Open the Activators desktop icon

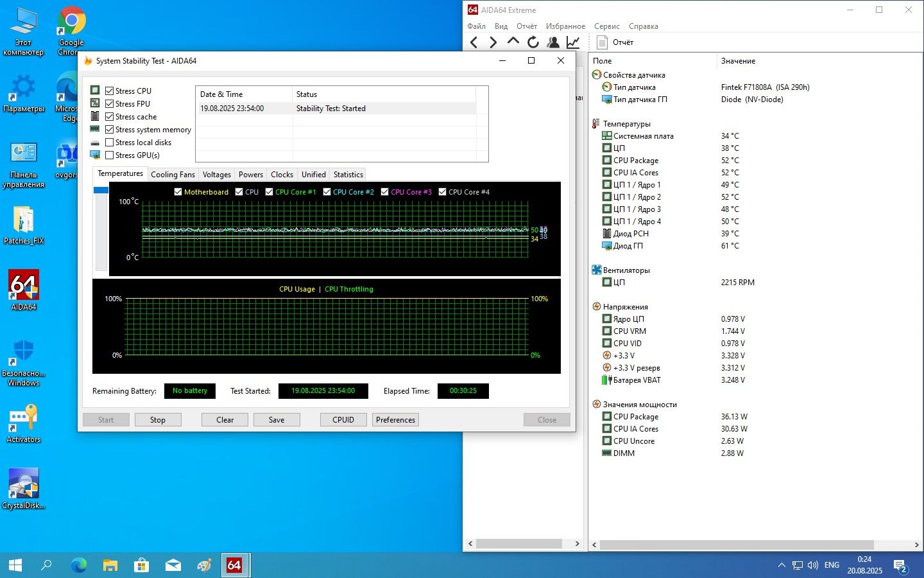tap(24, 423)
